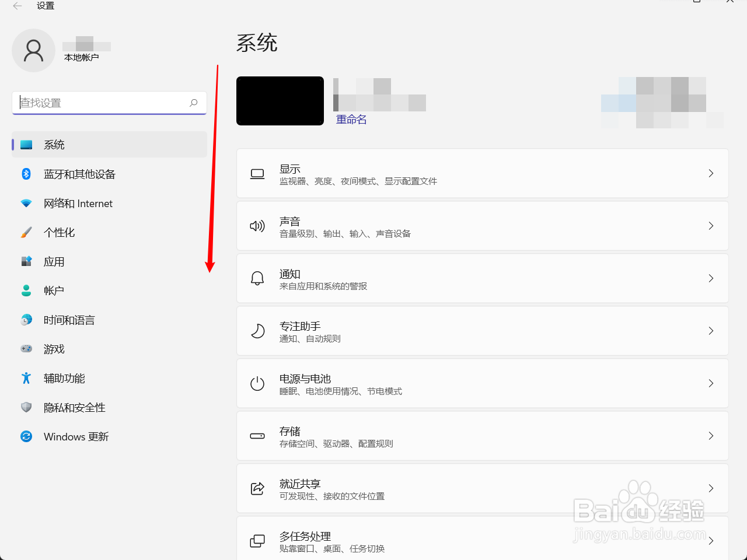This screenshot has height=560, width=747.
Task: Click '睡眠、电池使用情况、节电模式' description
Action: tap(341, 391)
